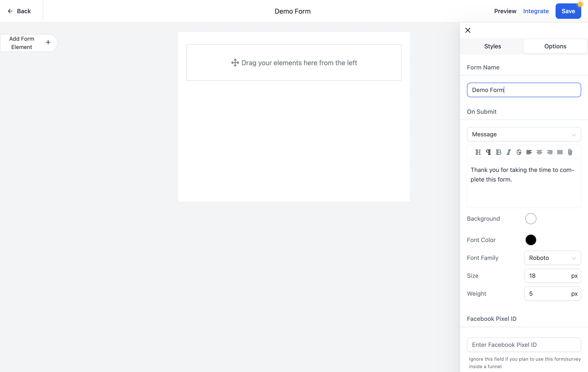Close the options side panel
Screen dimensions: 588x372
pos(468,30)
